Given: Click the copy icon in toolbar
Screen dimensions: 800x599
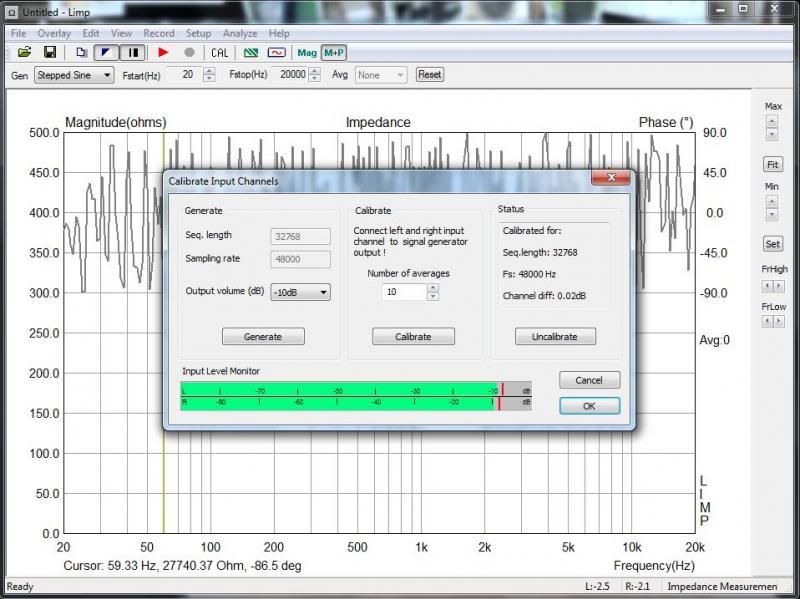Looking at the screenshot, I should click(x=82, y=52).
